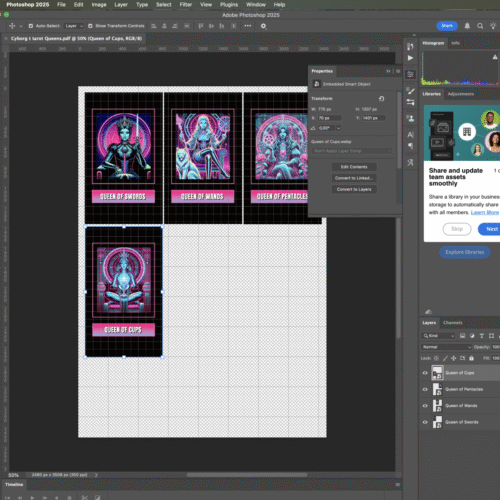Switch to the Channels tab

pyautogui.click(x=453, y=322)
